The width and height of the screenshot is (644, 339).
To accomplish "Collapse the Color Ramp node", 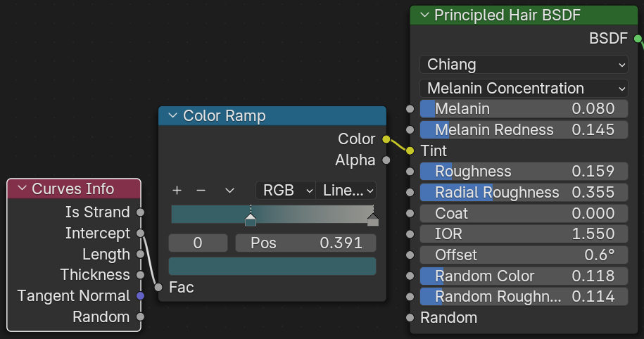I will (x=172, y=116).
